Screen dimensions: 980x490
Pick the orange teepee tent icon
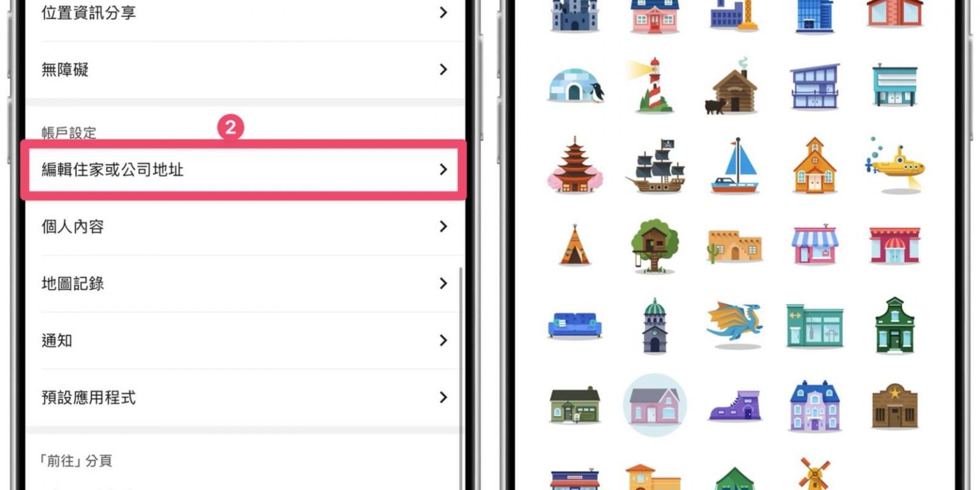[575, 245]
